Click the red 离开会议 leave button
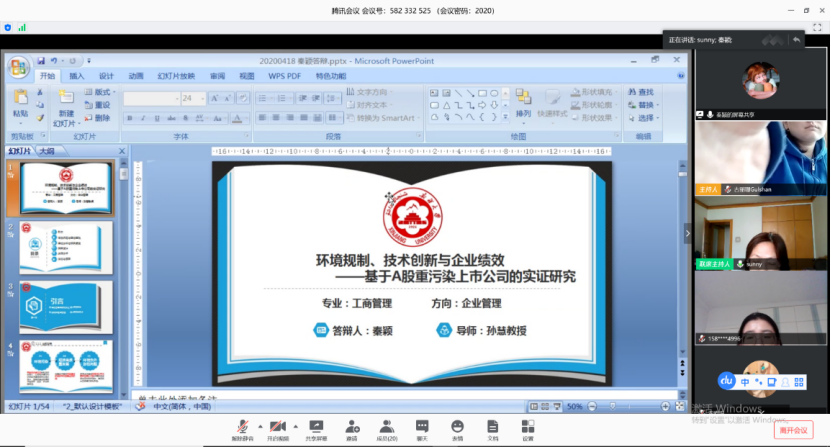The image size is (831, 448). (x=793, y=430)
